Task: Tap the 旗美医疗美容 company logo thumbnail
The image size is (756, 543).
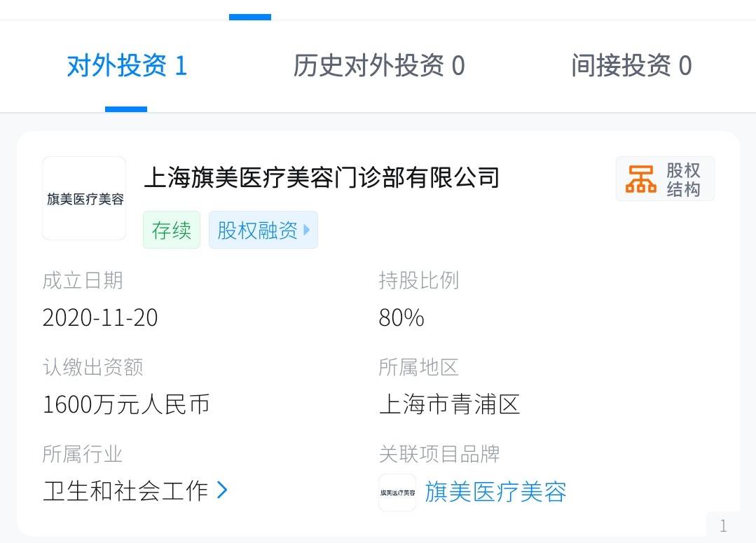Action: (84, 198)
